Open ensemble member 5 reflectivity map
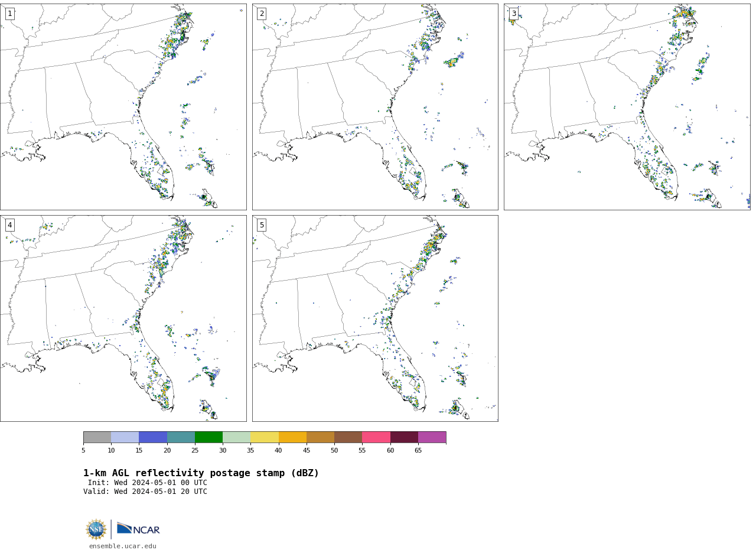Viewport: 756px width, 553px height. point(375,318)
